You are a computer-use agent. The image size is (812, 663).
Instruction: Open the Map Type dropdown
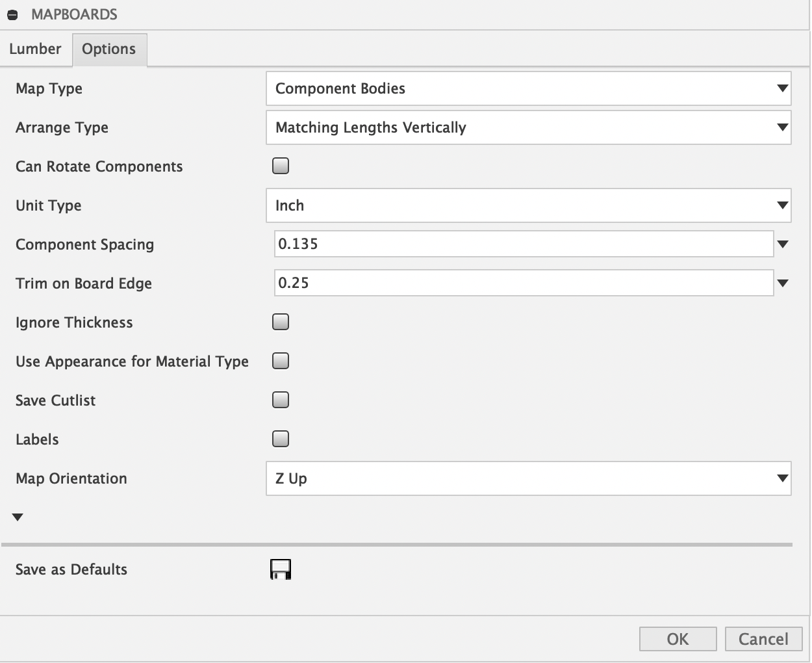pos(528,88)
